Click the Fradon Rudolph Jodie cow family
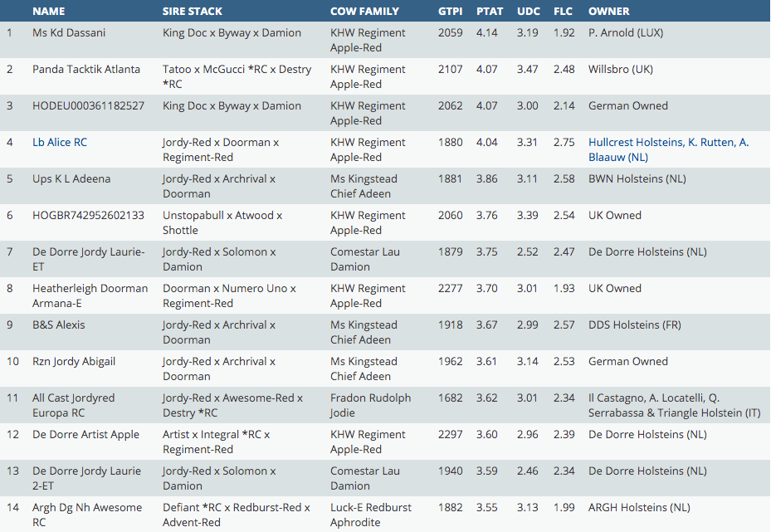This screenshot has width=771, height=532. pyautogui.click(x=370, y=405)
